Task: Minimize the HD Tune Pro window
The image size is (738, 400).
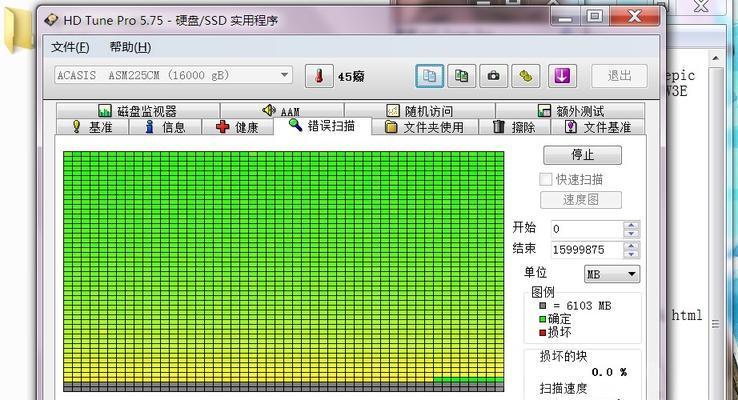Action: click(x=565, y=17)
